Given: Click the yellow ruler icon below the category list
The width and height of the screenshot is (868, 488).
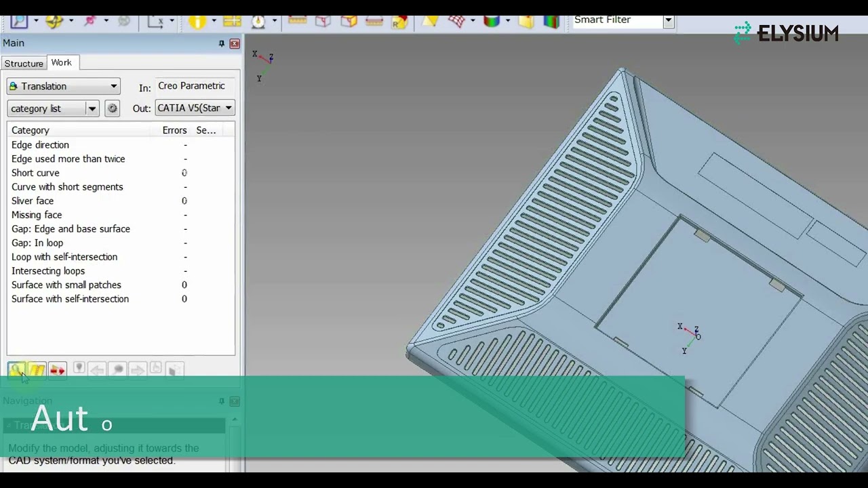Looking at the screenshot, I should pos(37,370).
